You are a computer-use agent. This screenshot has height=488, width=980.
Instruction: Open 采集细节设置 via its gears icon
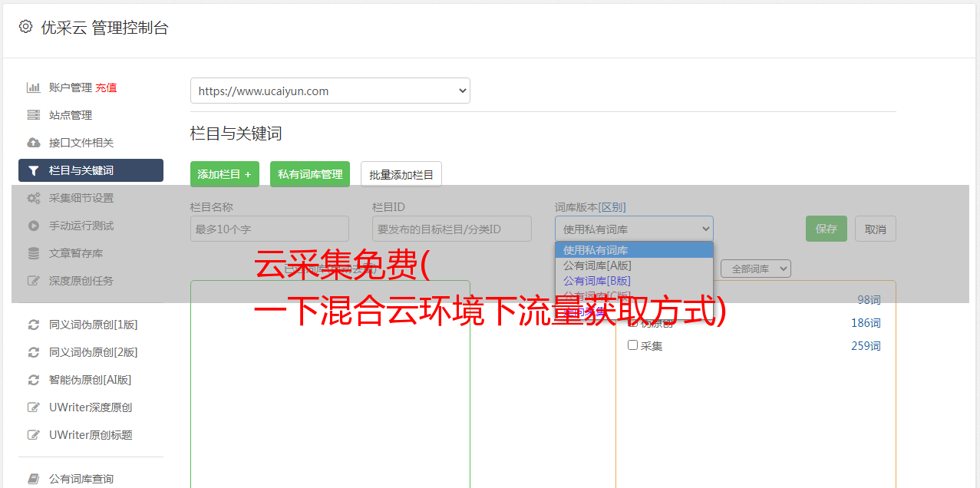(34, 198)
